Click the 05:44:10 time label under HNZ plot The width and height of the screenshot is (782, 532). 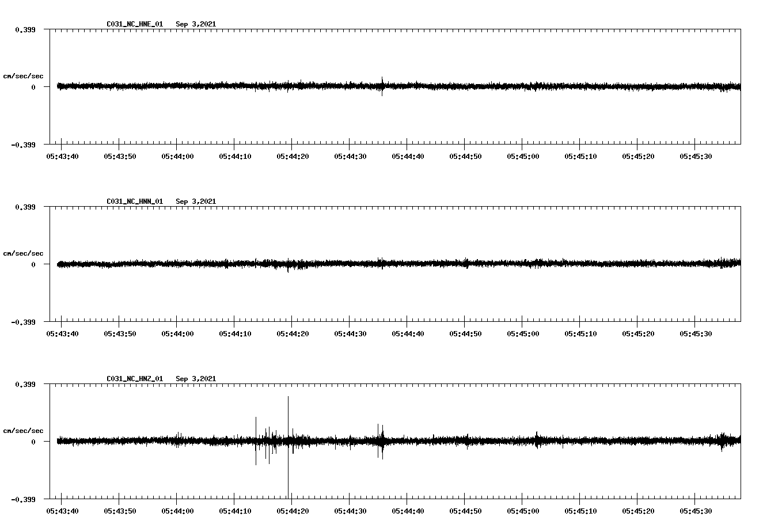click(235, 511)
